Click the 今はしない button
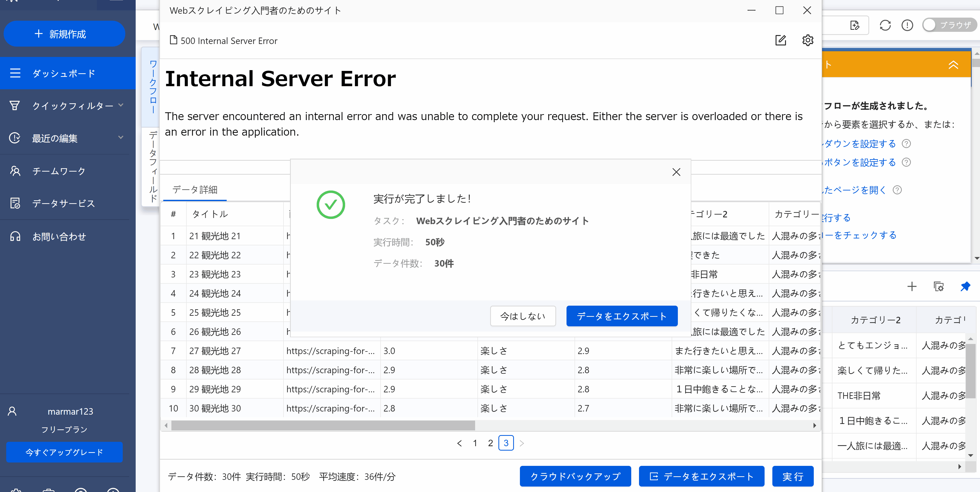The image size is (980, 492). point(522,316)
